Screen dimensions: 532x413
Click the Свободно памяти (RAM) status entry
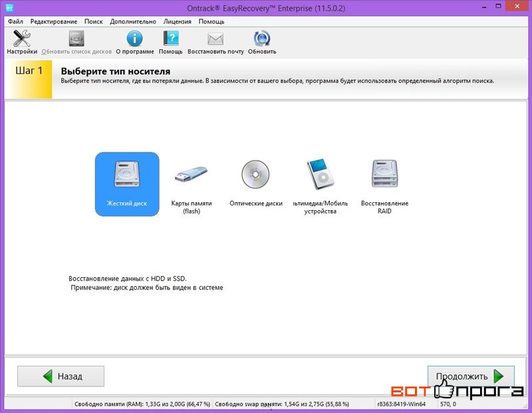coord(142,404)
